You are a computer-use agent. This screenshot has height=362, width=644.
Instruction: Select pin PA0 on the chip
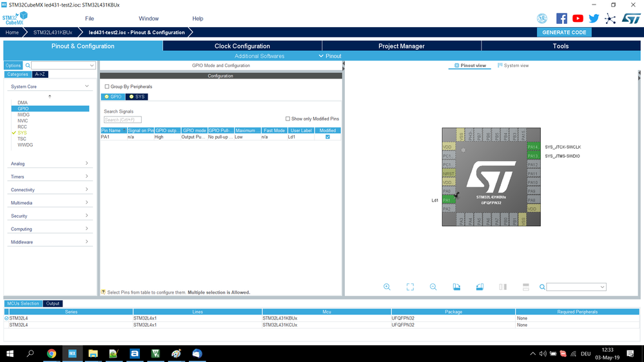(449, 191)
